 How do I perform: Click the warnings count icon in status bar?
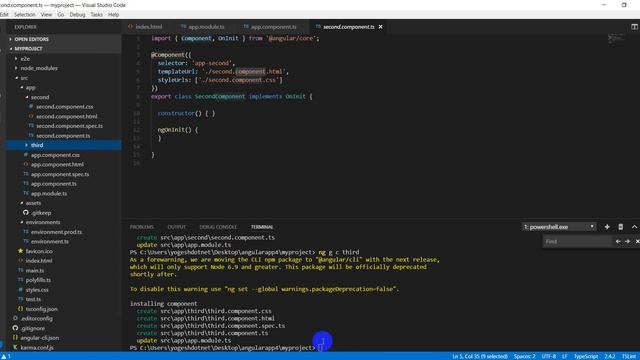click(x=6, y=356)
